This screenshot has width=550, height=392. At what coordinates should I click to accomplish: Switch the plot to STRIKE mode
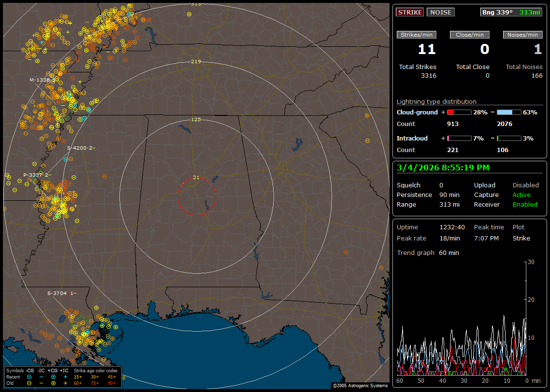click(410, 13)
